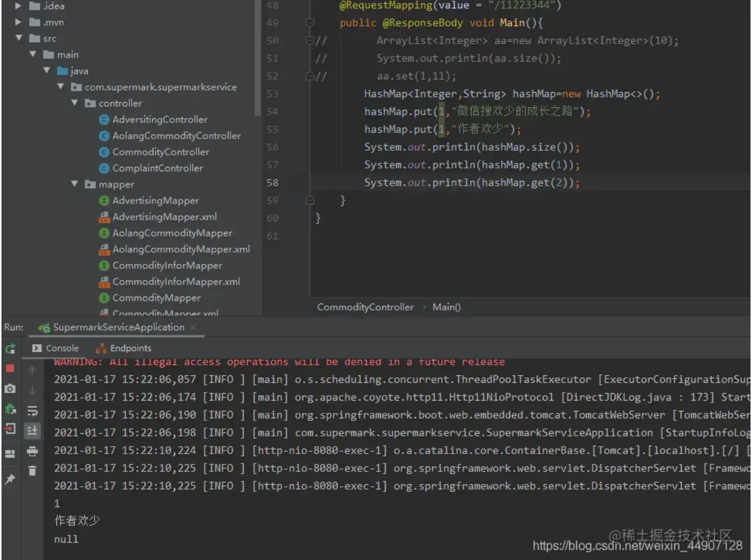Click the AdvertisingMapper interface icon
Screen dimensions: 751x560
click(x=105, y=201)
